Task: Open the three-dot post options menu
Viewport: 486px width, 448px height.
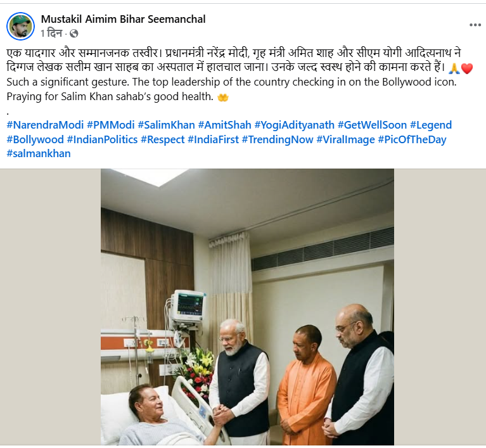Action: click(475, 25)
